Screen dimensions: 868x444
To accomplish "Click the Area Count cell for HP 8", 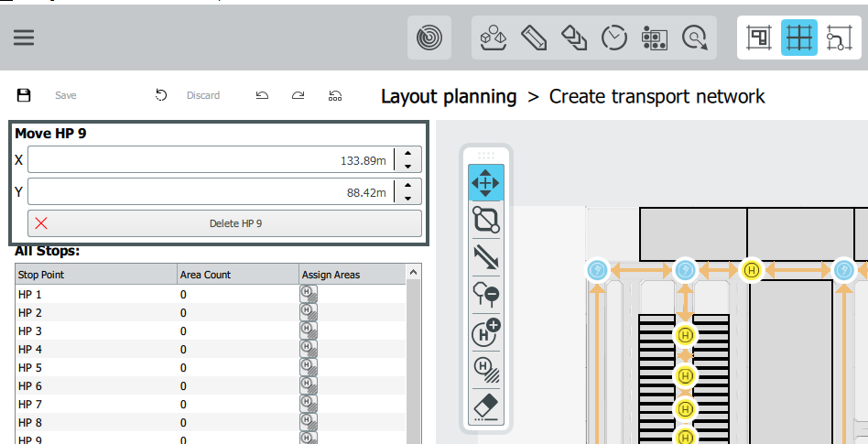I will 238,422.
